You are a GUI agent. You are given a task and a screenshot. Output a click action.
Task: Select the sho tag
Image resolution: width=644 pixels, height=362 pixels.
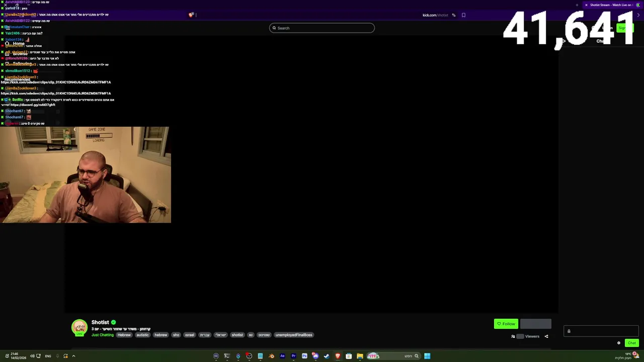click(x=176, y=335)
